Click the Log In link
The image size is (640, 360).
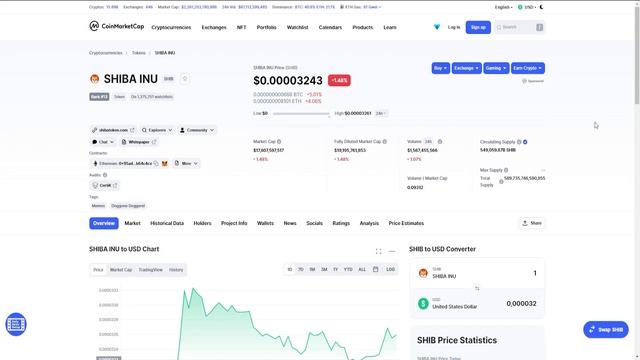pyautogui.click(x=454, y=27)
